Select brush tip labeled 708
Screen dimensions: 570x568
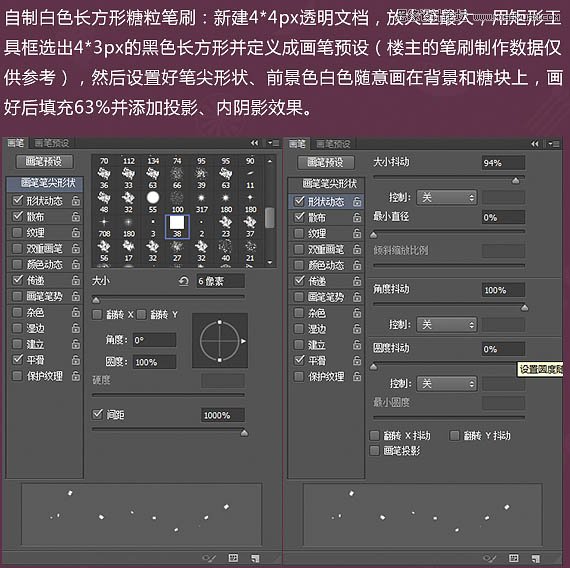104,226
